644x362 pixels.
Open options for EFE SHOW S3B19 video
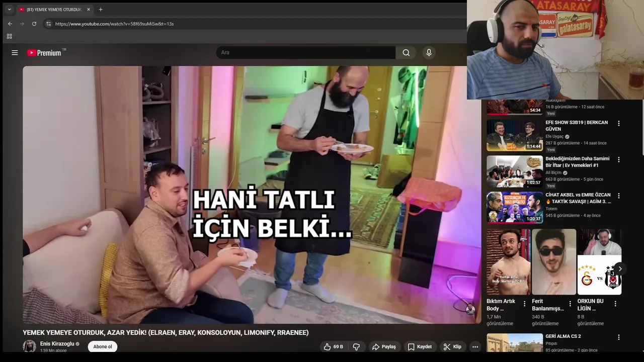click(x=619, y=123)
